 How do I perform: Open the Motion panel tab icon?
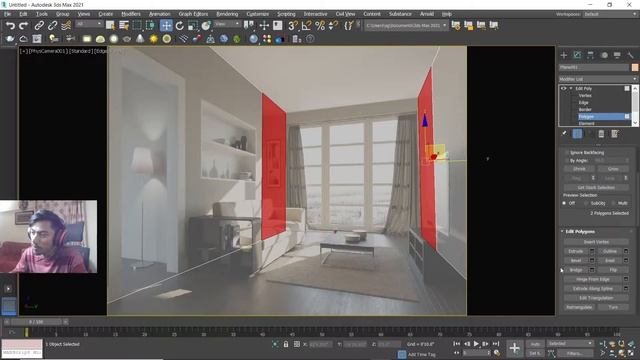click(x=604, y=55)
